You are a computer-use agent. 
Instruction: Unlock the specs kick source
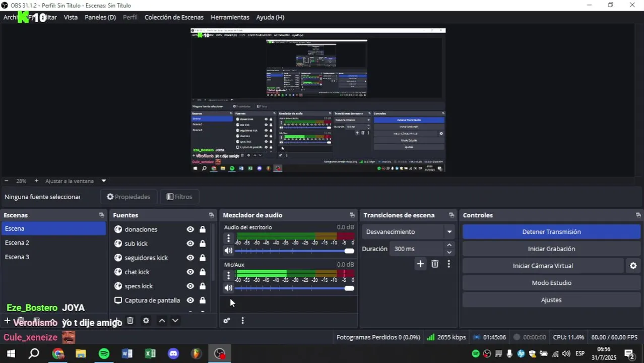[x=203, y=286]
